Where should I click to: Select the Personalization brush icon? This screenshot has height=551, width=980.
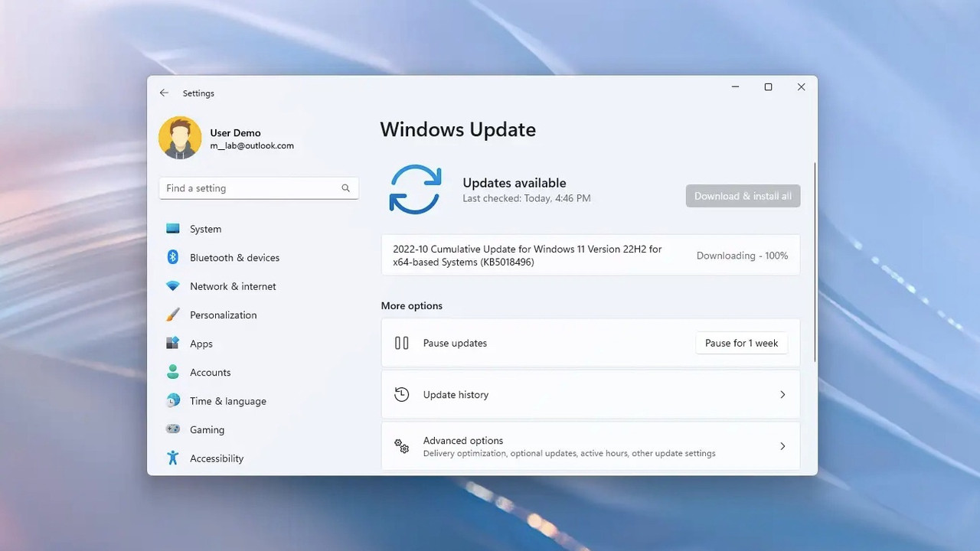(x=172, y=315)
